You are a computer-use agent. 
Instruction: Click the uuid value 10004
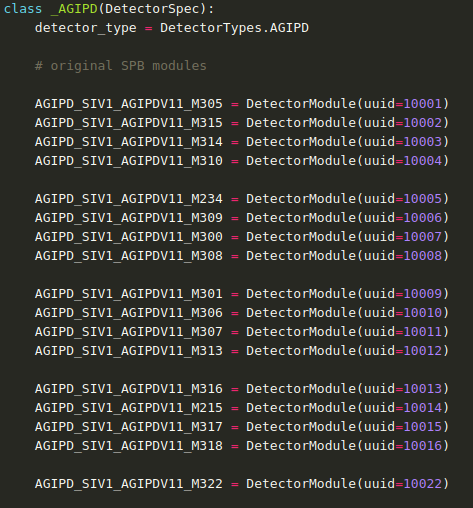(x=423, y=161)
